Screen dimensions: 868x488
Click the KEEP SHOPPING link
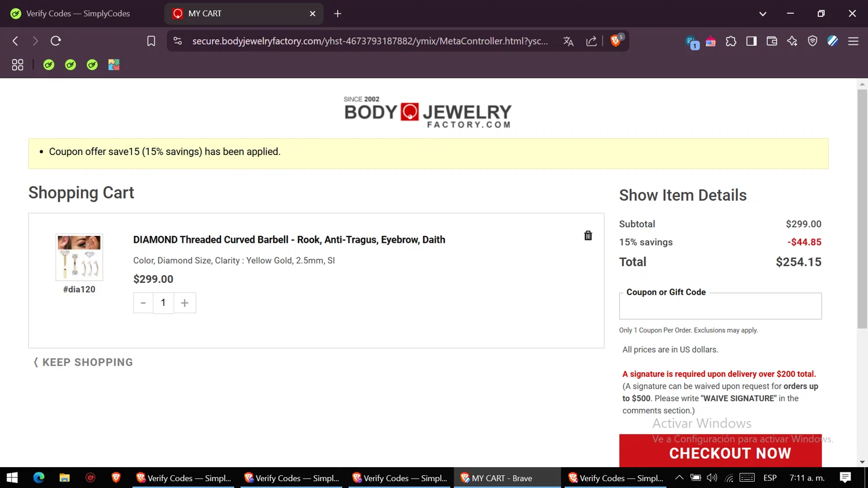pos(83,363)
